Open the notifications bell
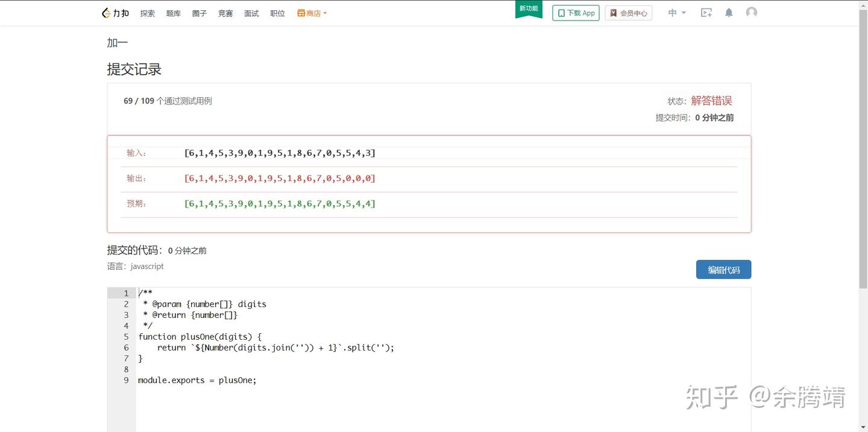The image size is (868, 432). [729, 13]
